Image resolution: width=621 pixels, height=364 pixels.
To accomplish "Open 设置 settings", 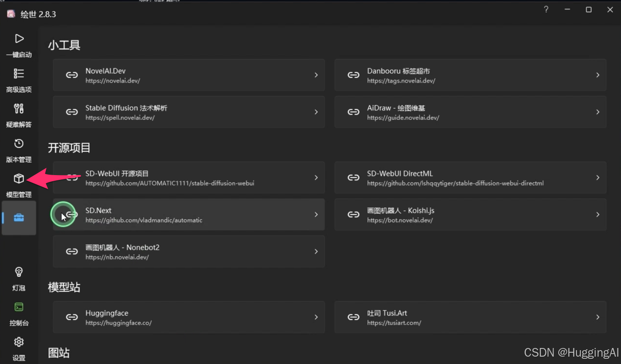I will (x=19, y=349).
